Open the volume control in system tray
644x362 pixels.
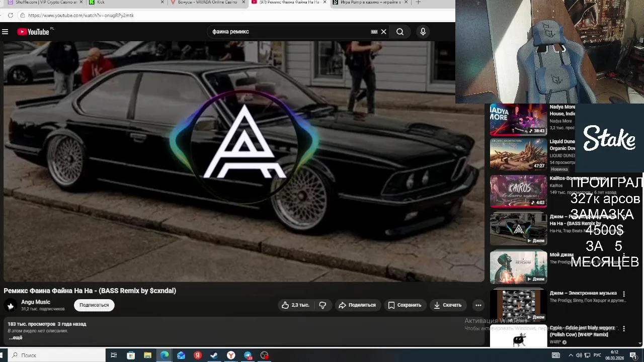(x=579, y=355)
